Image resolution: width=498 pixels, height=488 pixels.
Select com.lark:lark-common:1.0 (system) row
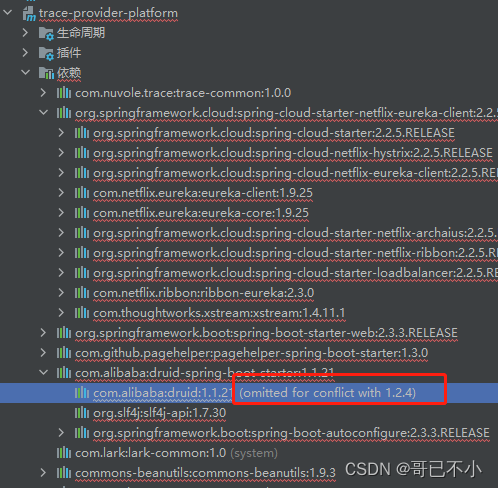click(176, 453)
